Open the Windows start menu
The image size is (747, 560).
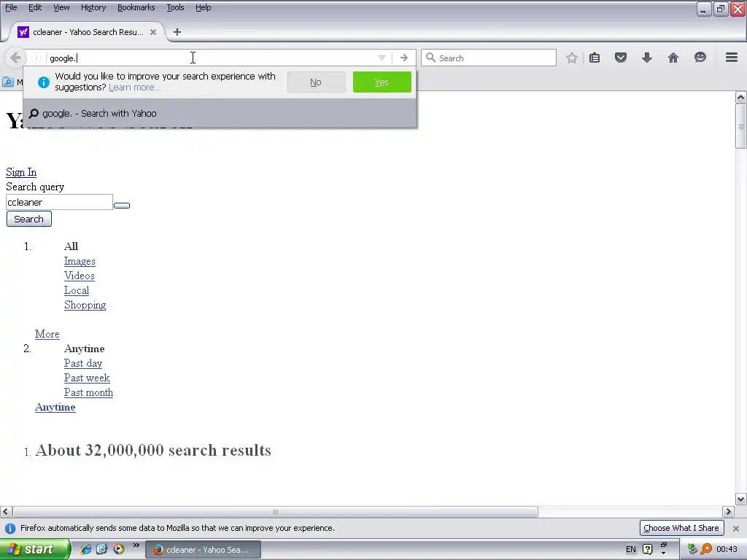pyautogui.click(x=34, y=550)
